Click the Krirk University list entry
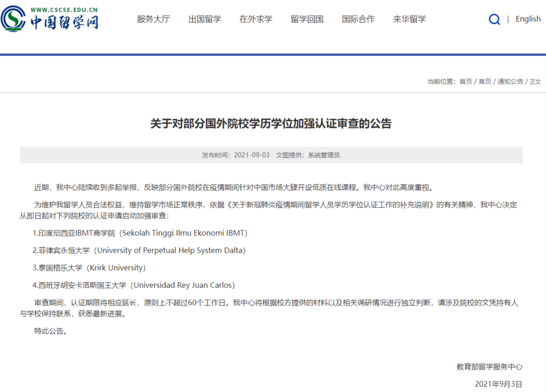 click(89, 268)
